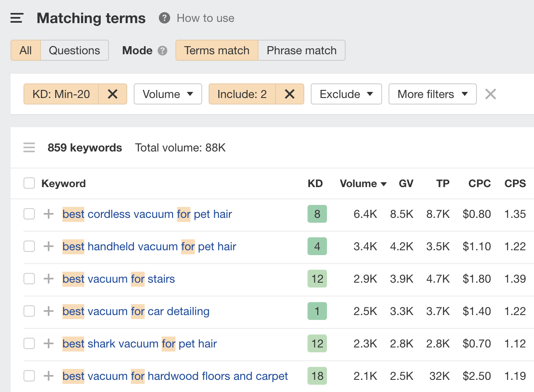534x392 pixels.
Task: Remove the Include: 2 filter
Action: pyautogui.click(x=290, y=94)
